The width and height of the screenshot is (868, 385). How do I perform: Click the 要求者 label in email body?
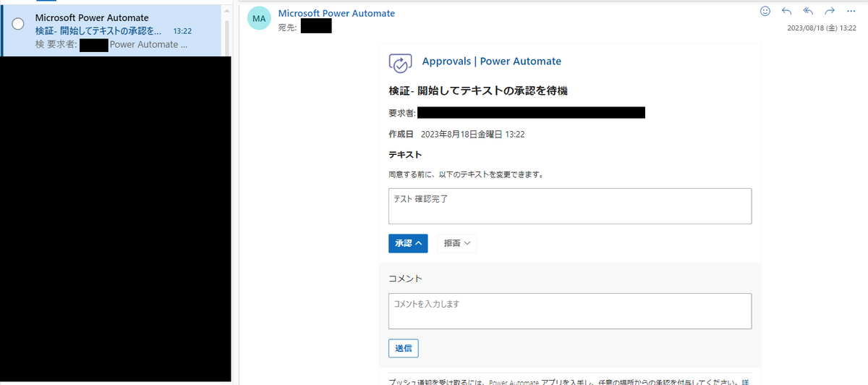pyautogui.click(x=402, y=114)
